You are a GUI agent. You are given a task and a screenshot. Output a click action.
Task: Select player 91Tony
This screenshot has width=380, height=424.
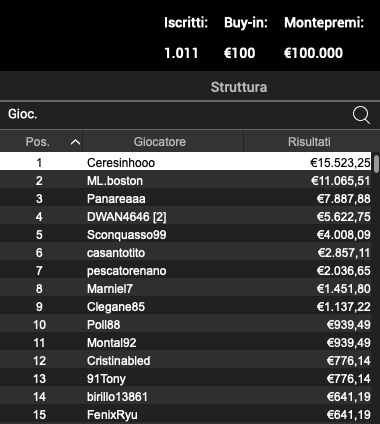pyautogui.click(x=185, y=379)
